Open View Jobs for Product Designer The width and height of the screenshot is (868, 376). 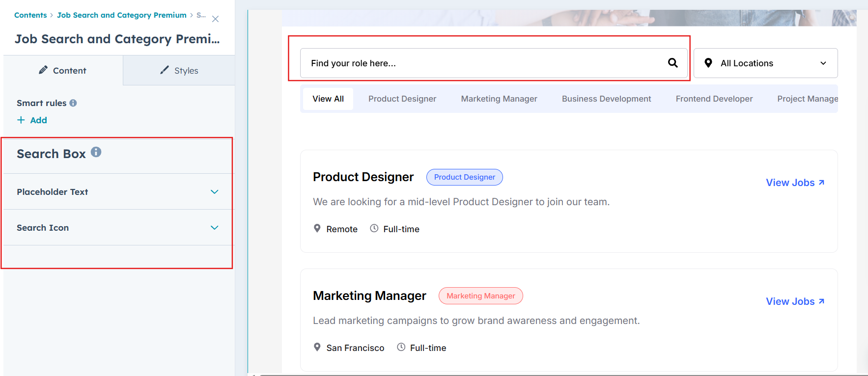click(795, 183)
